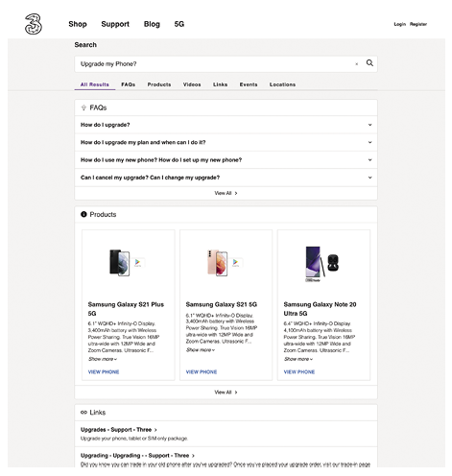The height and width of the screenshot is (476, 452).
Task: Click the info icon beside the Products heading
Action: [83, 214]
